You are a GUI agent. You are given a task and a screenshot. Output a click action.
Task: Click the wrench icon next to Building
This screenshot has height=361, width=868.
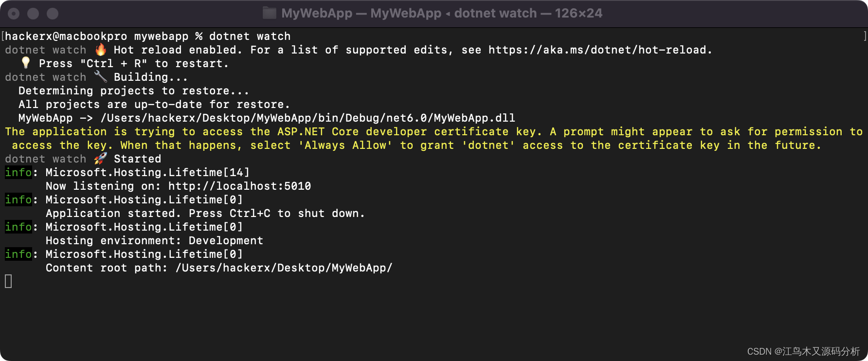coord(102,76)
